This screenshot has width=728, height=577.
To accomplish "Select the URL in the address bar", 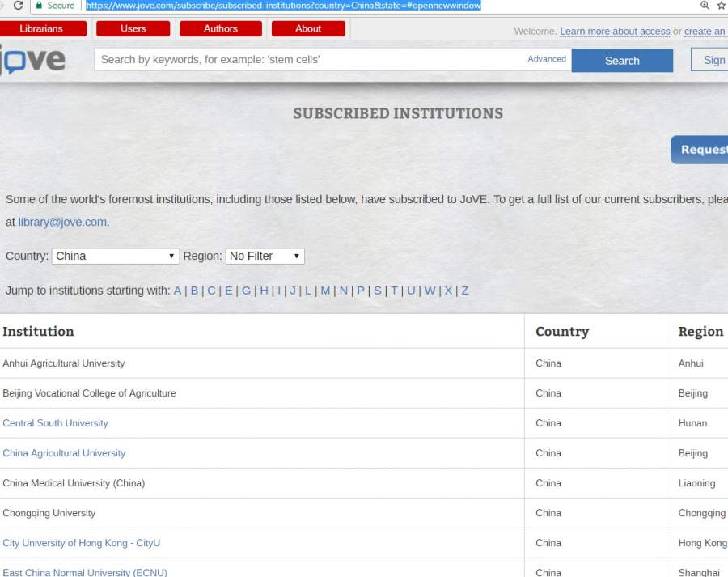I will point(283,6).
